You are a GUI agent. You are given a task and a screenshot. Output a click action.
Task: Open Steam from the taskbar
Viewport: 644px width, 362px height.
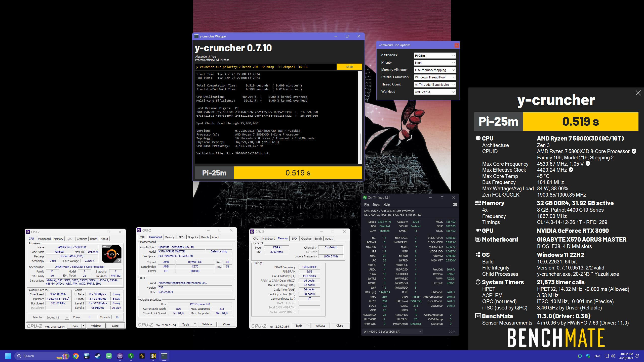(98, 356)
